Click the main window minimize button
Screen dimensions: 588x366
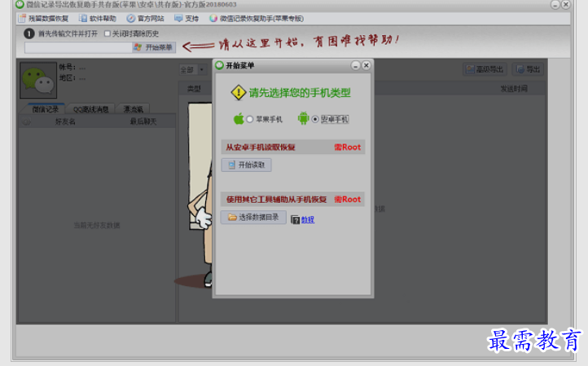[555, 5]
